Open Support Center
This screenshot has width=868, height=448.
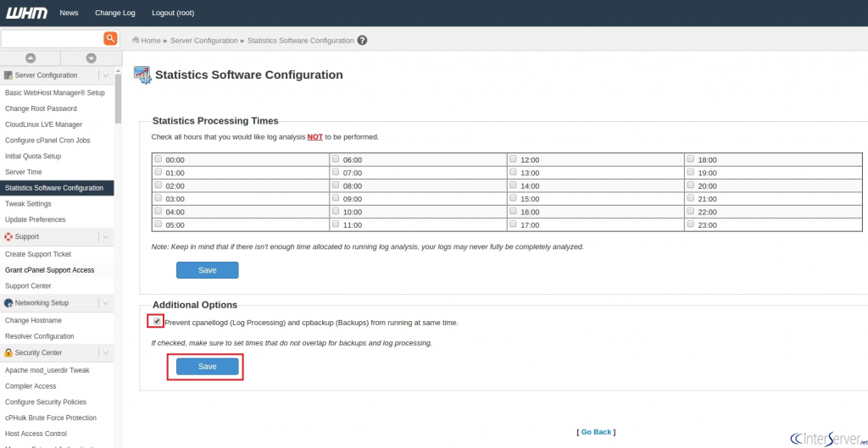coord(28,286)
